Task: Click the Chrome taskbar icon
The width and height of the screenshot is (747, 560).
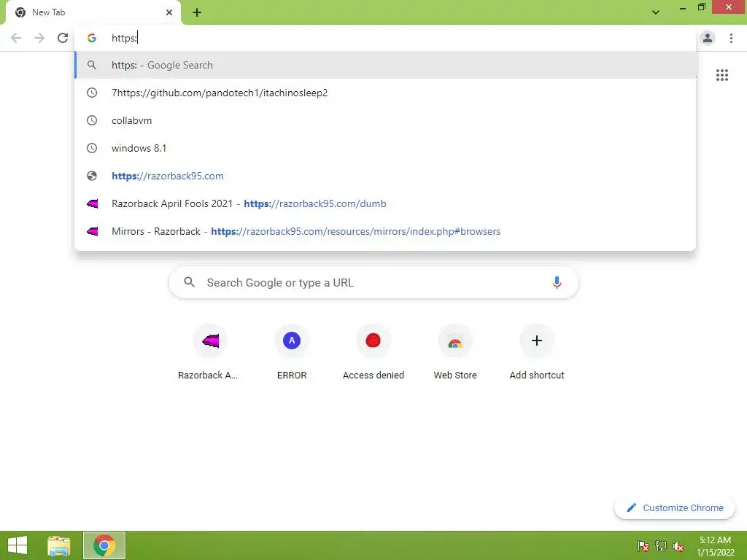Action: (x=104, y=545)
